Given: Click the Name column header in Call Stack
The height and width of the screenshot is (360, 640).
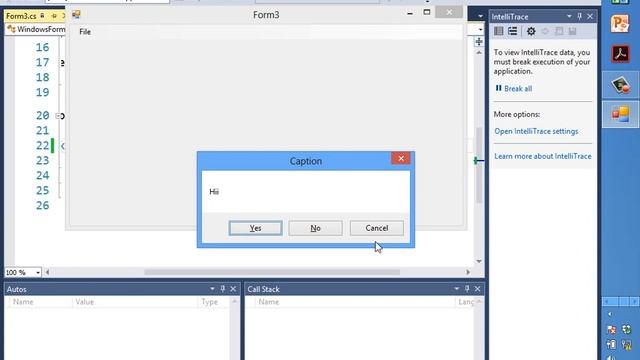Looking at the screenshot, I should 269,302.
